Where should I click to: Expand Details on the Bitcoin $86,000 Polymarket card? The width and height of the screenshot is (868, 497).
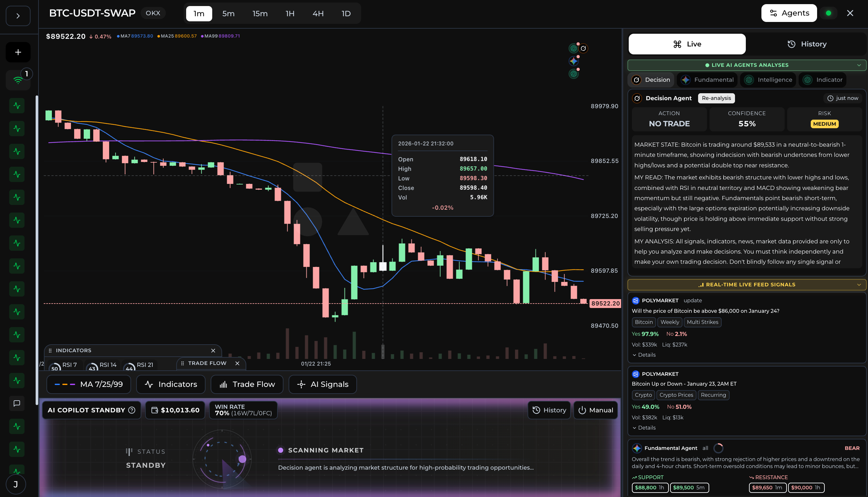coord(644,355)
